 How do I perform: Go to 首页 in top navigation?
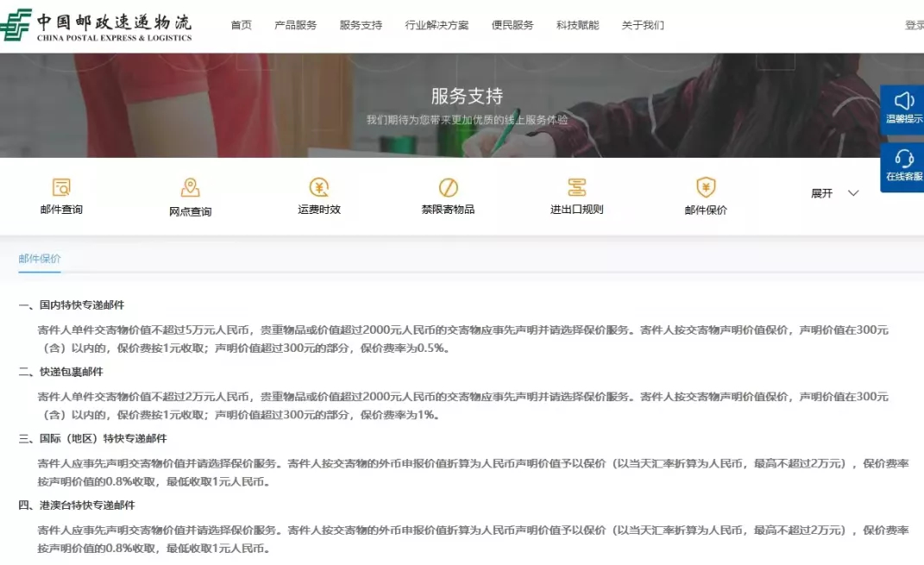(x=241, y=25)
